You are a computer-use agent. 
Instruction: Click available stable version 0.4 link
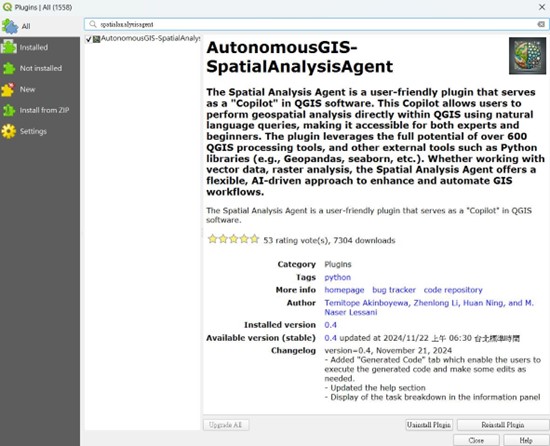330,338
